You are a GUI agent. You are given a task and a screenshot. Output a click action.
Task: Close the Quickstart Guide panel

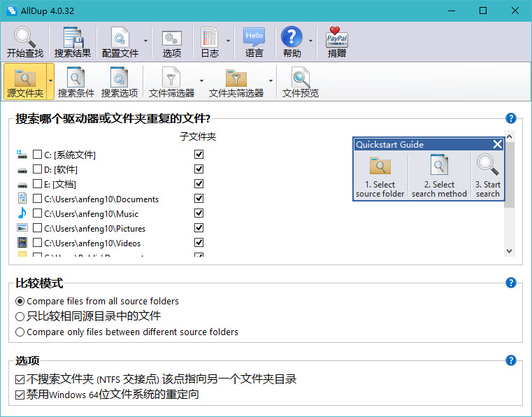point(497,144)
